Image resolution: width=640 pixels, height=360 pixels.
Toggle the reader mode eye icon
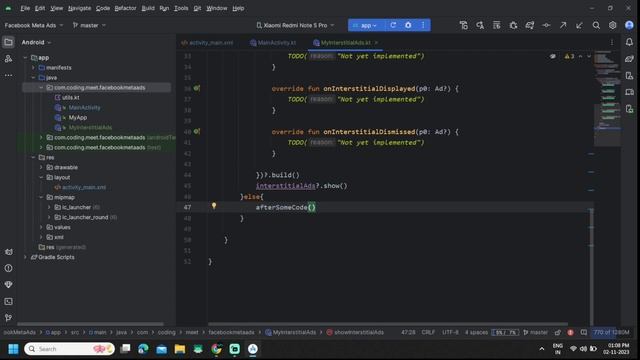pos(553,56)
